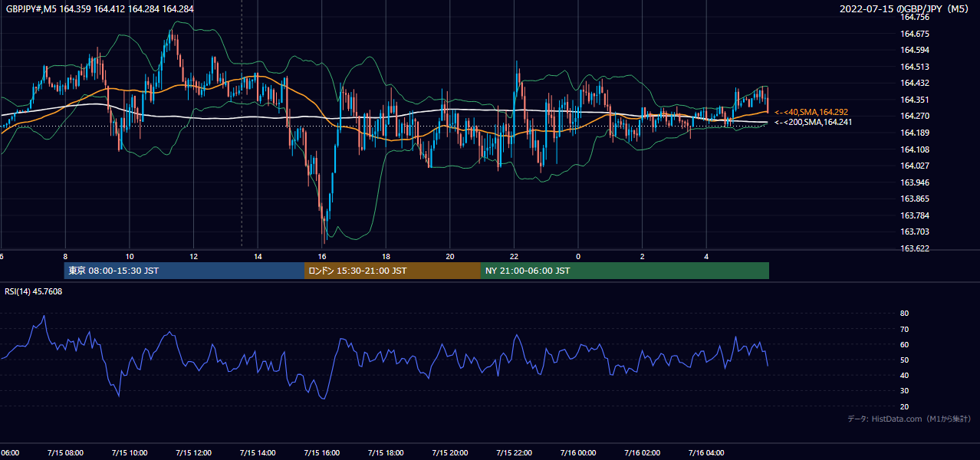Screen dimensions: 980x460
Task: Click the RSI scale value 40
Action: coord(905,375)
